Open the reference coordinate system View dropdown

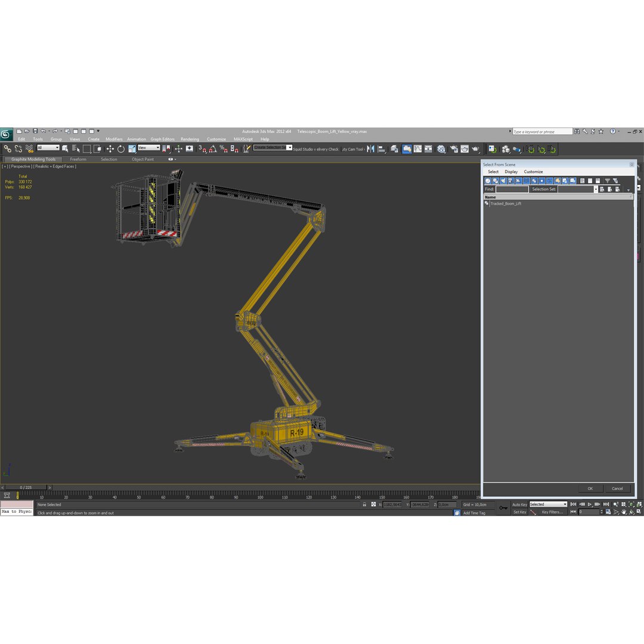(149, 147)
